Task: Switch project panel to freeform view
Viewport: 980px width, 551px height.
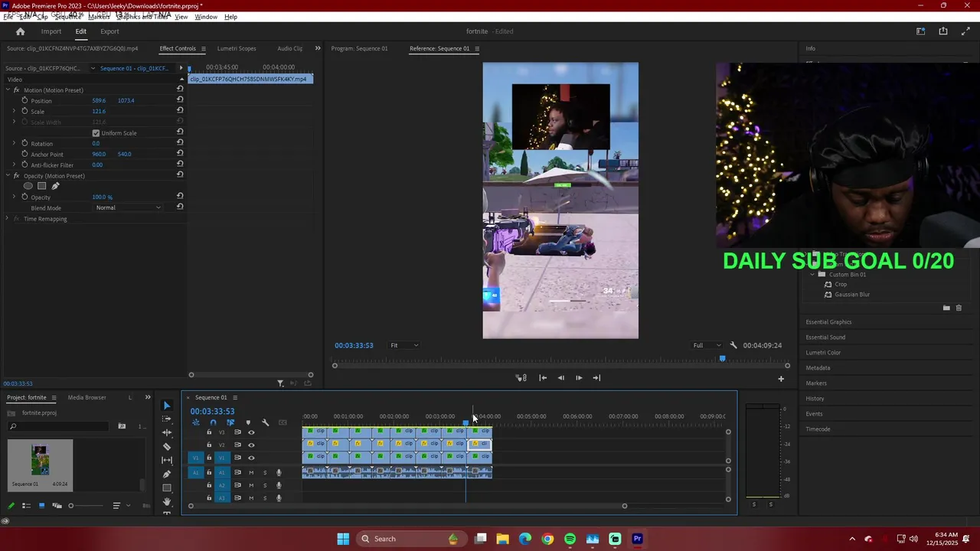Action: (x=57, y=506)
